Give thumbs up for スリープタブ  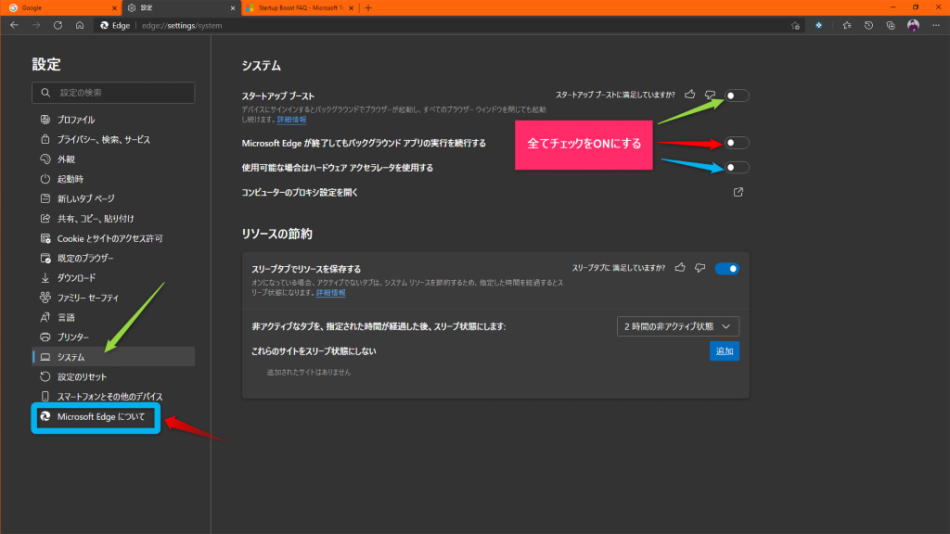(x=680, y=267)
